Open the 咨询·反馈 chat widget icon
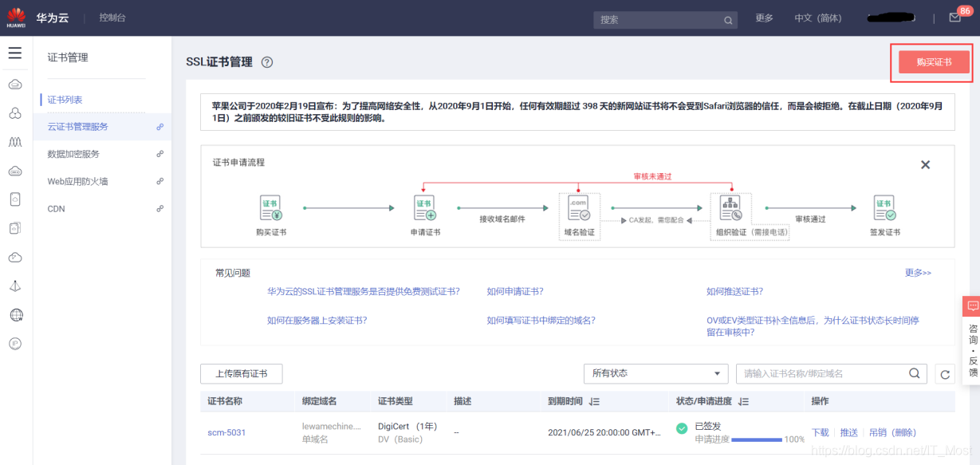 tap(972, 306)
